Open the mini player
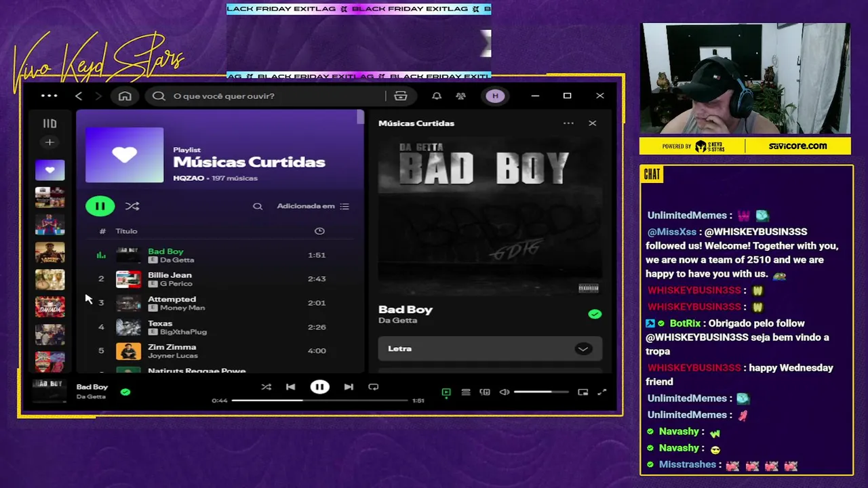This screenshot has height=488, width=868. pyautogui.click(x=583, y=392)
